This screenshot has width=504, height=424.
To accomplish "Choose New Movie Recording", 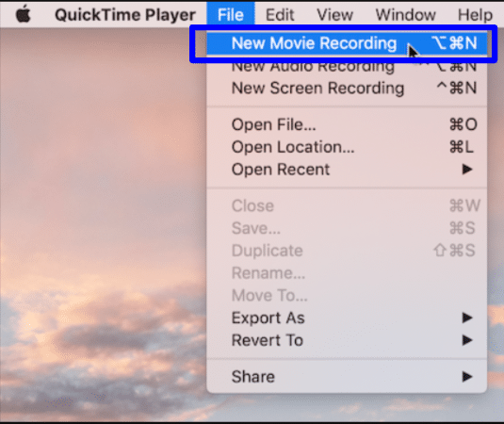I will 347,43.
